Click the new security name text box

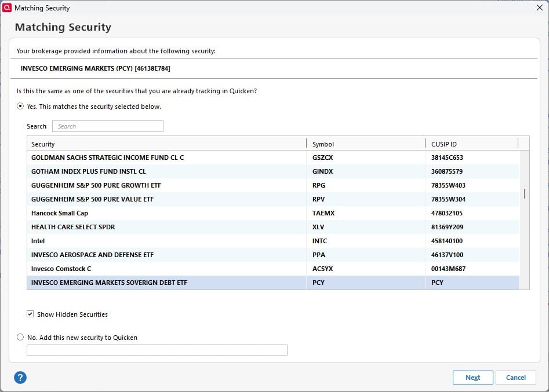(x=157, y=350)
